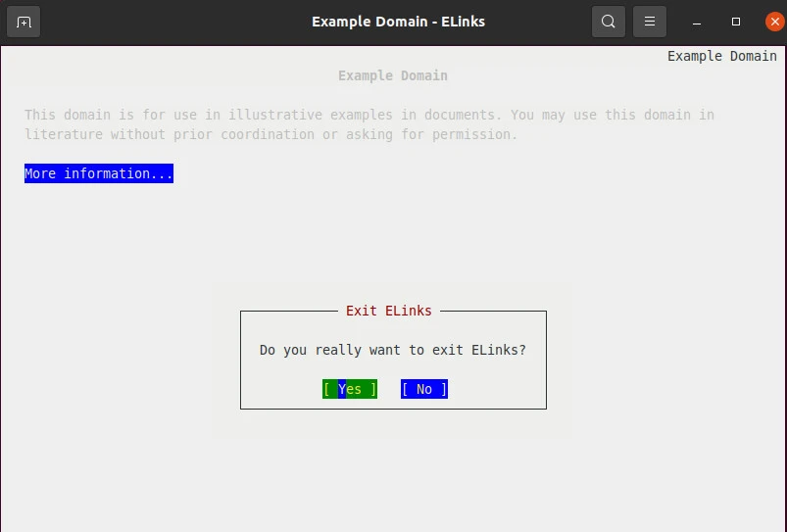Click the 'Example Domain - ELinks' window title
The height and width of the screenshot is (532, 787).
399,22
